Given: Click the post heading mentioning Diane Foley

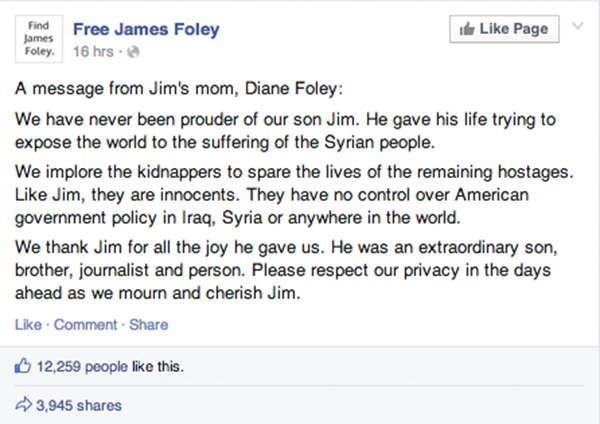Looking at the screenshot, I should click(x=179, y=89).
